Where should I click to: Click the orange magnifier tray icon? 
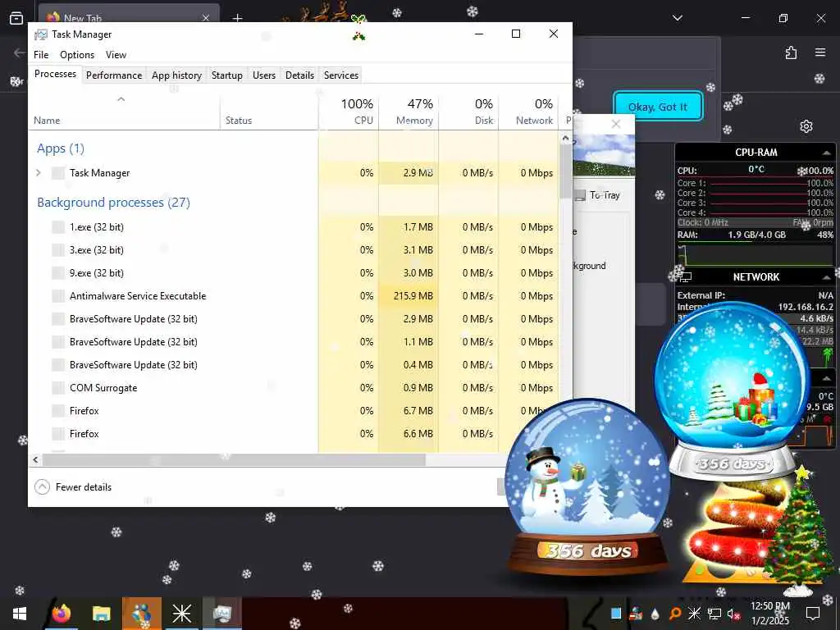(x=675, y=614)
